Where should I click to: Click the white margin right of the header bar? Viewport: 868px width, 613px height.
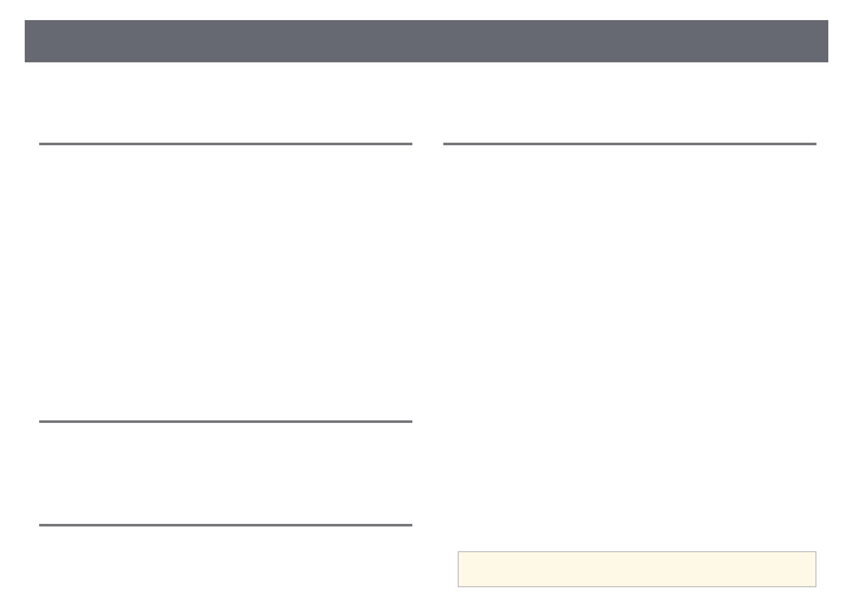tap(848, 41)
